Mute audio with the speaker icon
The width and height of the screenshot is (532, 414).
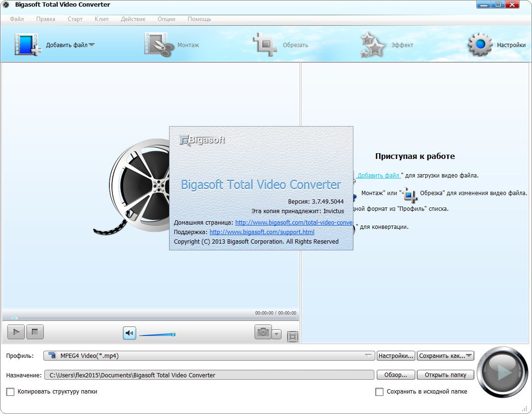[x=130, y=333]
